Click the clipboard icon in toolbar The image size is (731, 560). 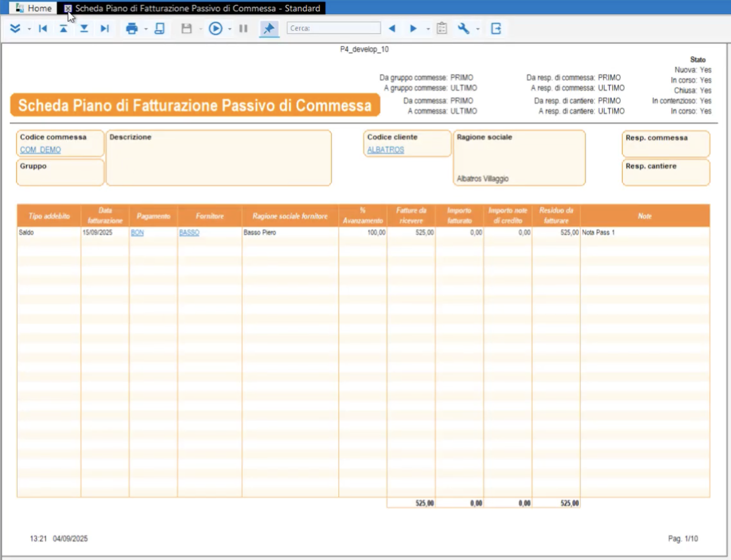442,28
